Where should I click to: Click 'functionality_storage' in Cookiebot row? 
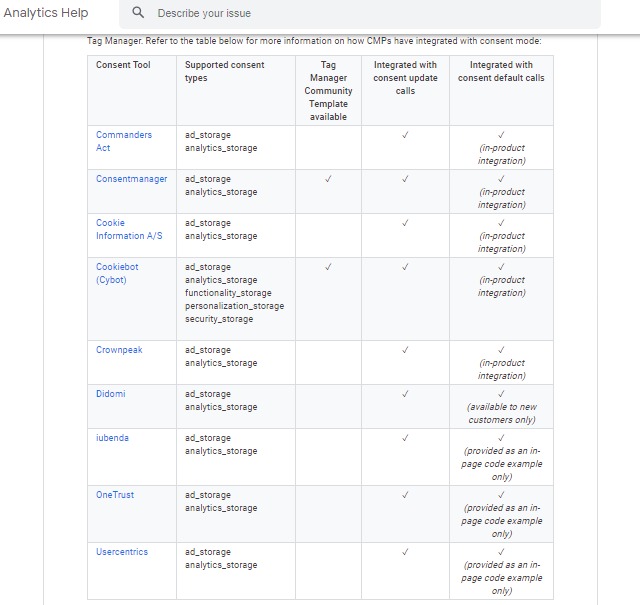pos(228,293)
